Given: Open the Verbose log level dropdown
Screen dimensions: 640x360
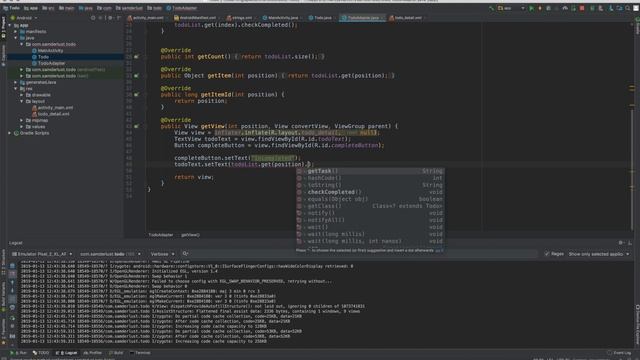Looking at the screenshot, I should pyautogui.click(x=162, y=254).
